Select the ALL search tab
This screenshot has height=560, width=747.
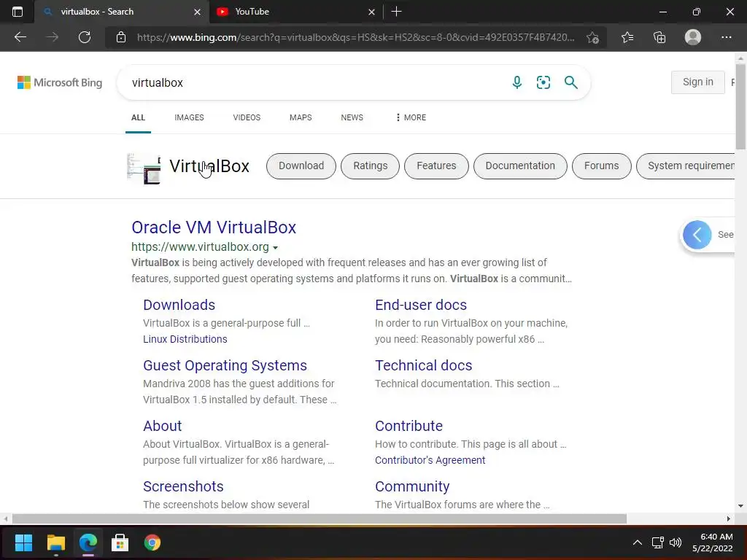(x=138, y=117)
